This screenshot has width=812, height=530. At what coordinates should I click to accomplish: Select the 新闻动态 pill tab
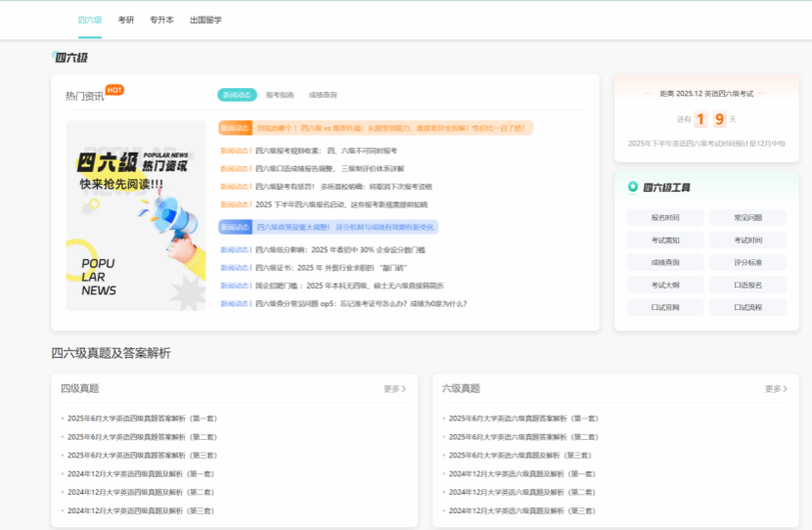[x=237, y=95]
